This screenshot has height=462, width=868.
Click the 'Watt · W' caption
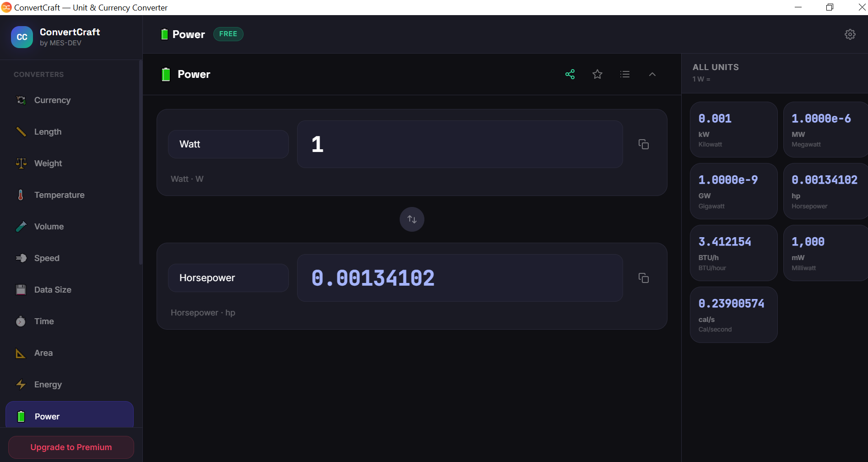pos(187,179)
